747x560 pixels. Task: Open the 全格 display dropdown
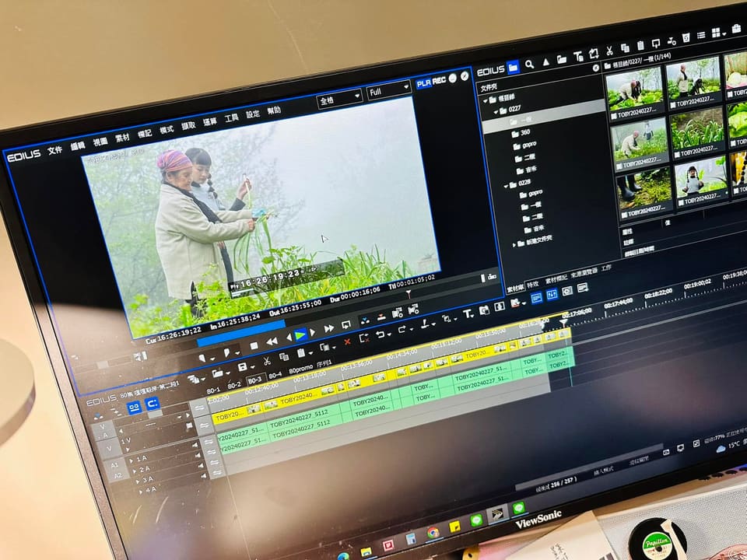[339, 99]
